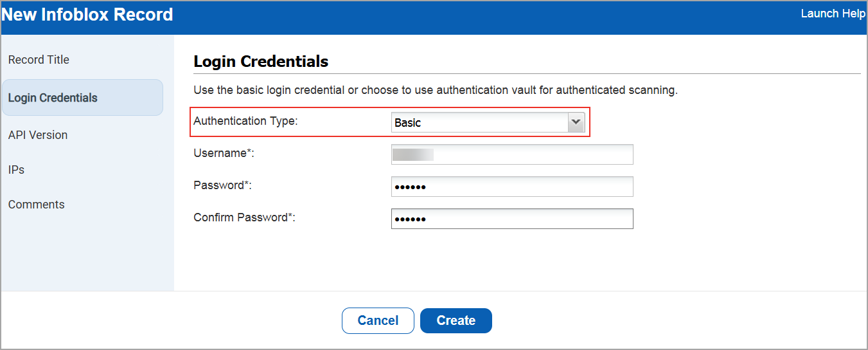Screen dimensions: 868x350
Task: Click the "Login Credentials" heading
Action: [x=261, y=62]
